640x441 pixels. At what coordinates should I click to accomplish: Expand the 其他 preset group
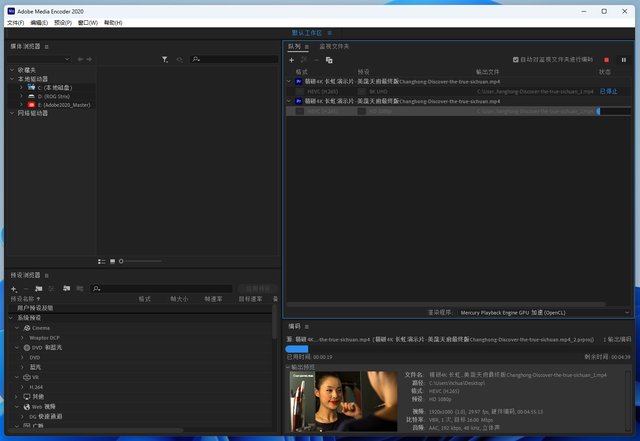click(17, 397)
